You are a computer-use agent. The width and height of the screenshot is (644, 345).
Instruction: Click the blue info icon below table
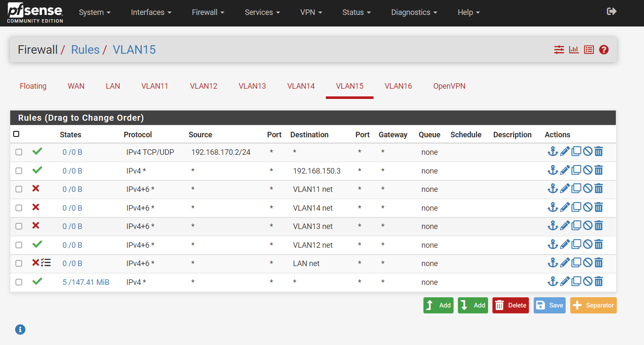click(20, 329)
